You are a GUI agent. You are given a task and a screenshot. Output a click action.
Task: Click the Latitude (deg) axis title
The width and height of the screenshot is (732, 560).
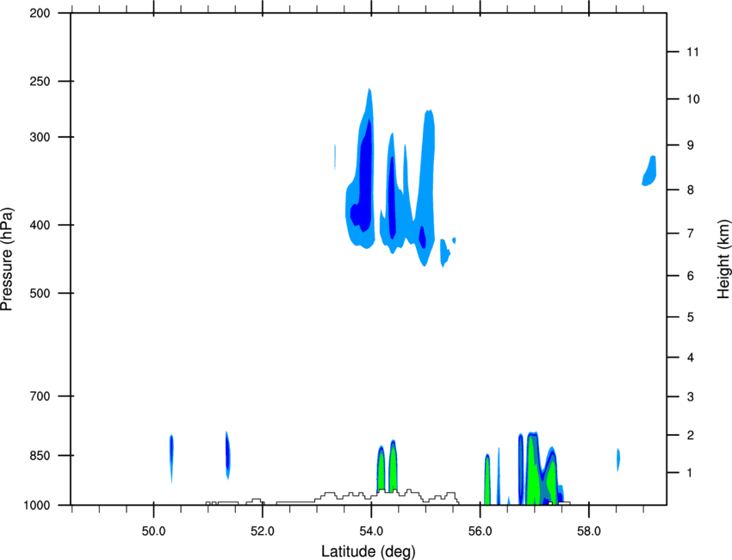(x=368, y=551)
